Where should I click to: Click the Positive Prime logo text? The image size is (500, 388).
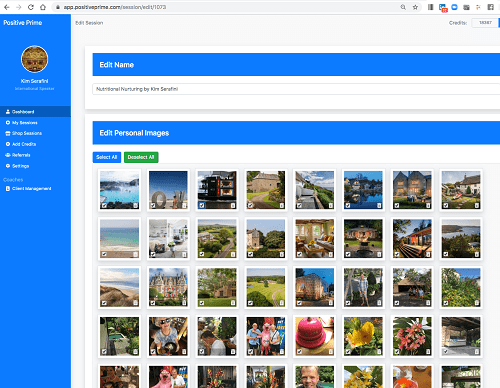pos(23,23)
